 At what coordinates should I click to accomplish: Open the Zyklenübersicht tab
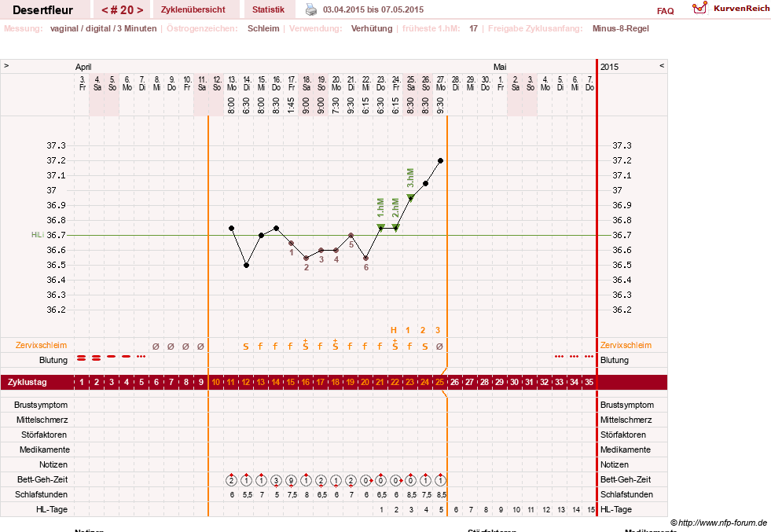[193, 10]
